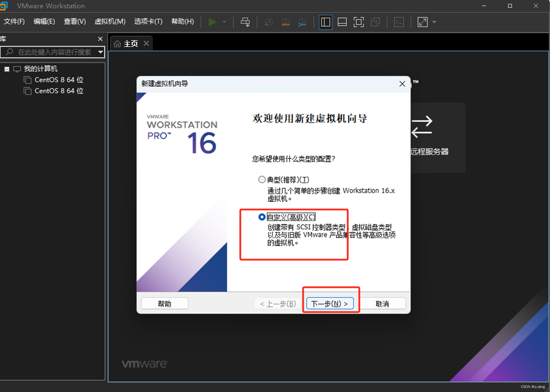550x392 pixels.
Task: Click the Send Ctrl+Alt+Del toolbar icon
Action: pyautogui.click(x=246, y=22)
